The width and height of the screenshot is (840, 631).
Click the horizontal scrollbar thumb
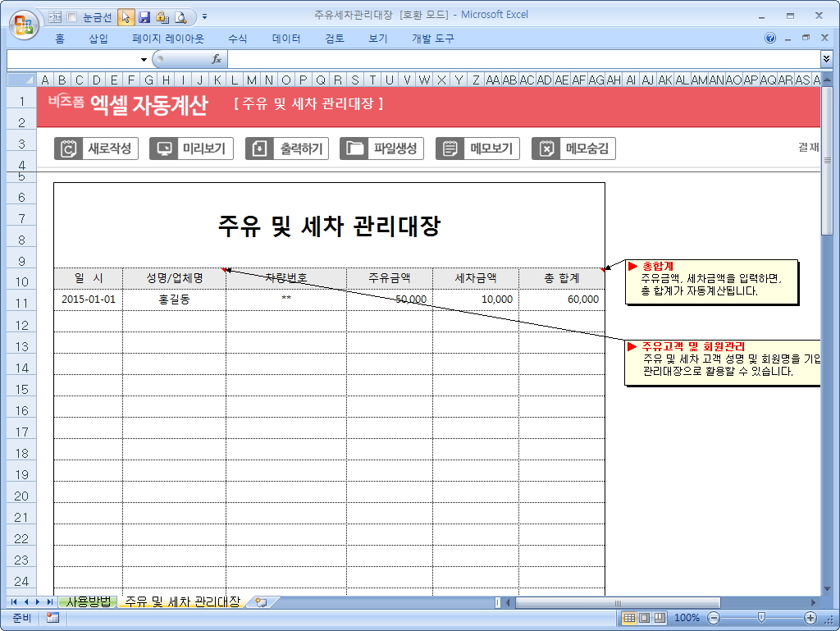point(618,602)
